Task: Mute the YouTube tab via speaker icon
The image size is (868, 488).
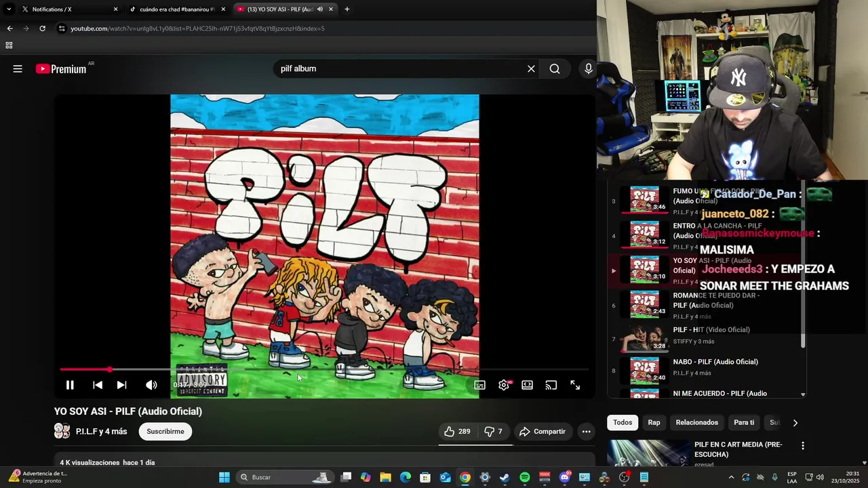Action: tap(320, 9)
